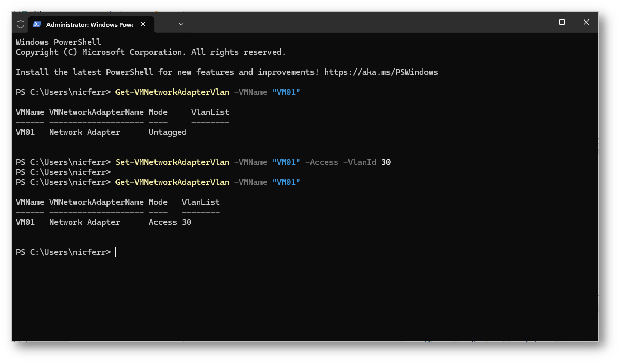The width and height of the screenshot is (621, 364).
Task: Click the Set-VMNetworkAdapterVlan command text
Action: tap(172, 162)
